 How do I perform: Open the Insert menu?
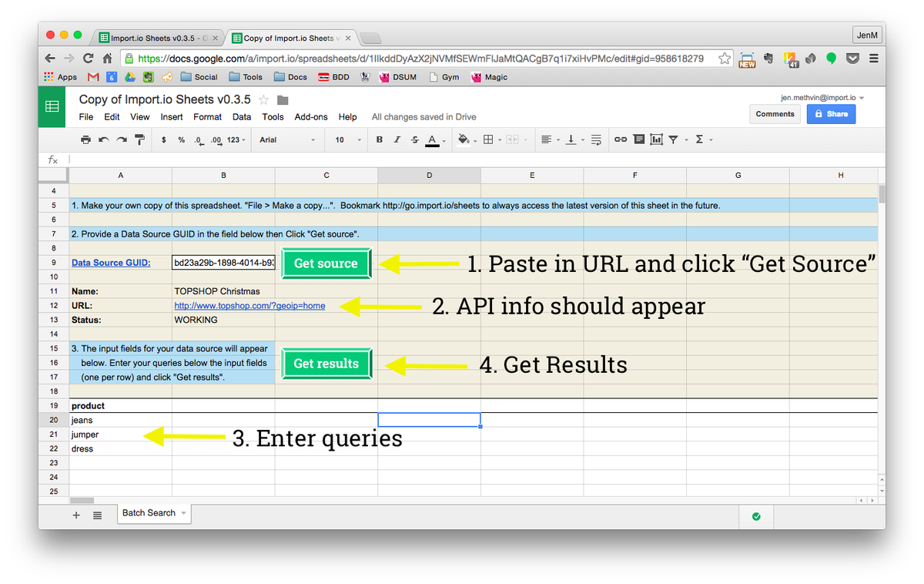click(x=172, y=117)
